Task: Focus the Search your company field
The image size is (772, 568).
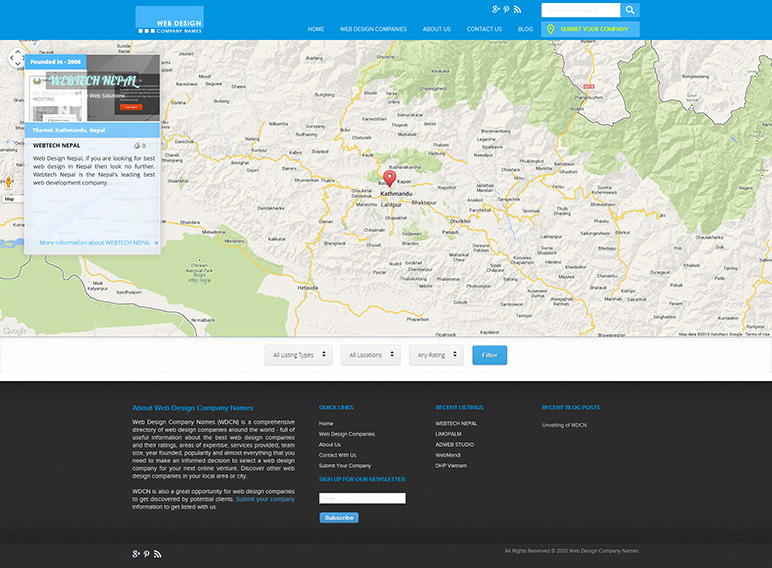Action: [581, 10]
